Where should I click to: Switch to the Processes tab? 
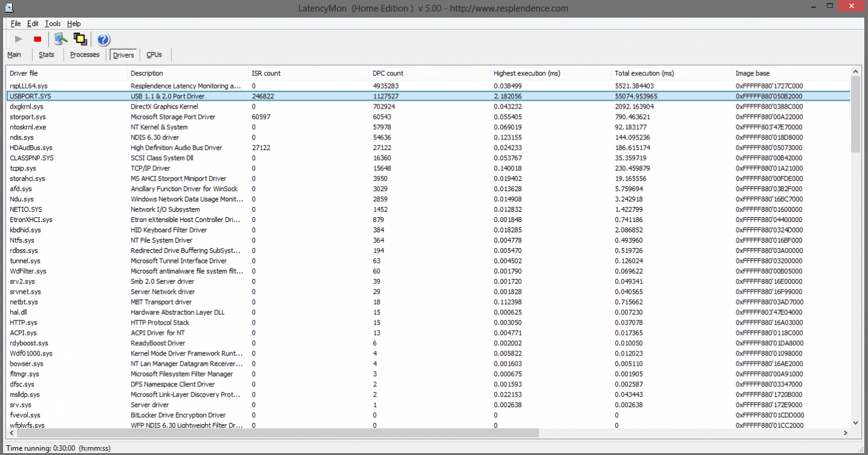click(x=85, y=55)
